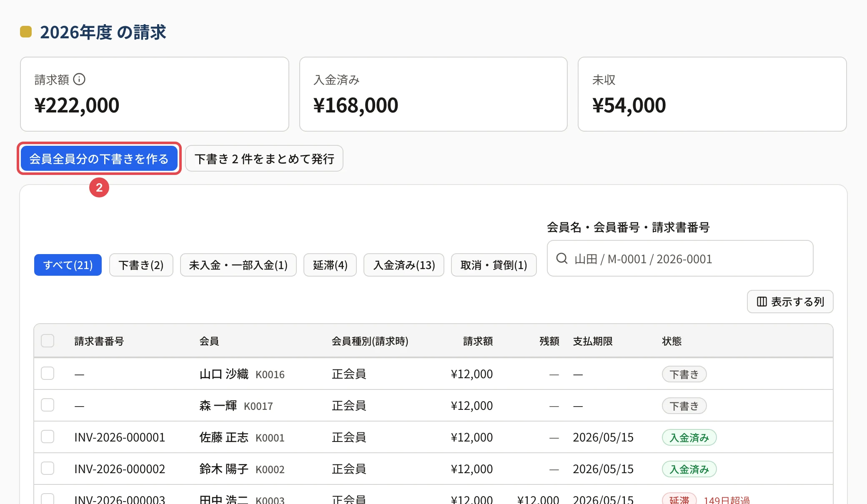Click 下書き status badge for 山口 沙織

(684, 374)
